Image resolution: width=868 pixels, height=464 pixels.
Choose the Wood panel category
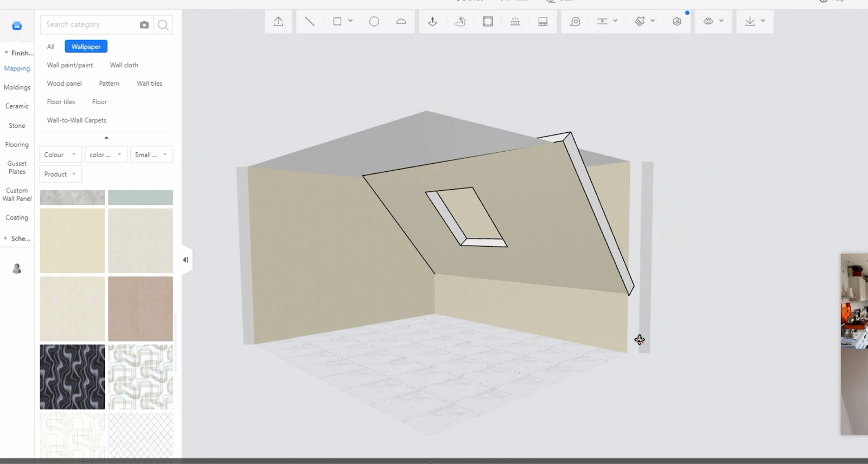pos(64,83)
